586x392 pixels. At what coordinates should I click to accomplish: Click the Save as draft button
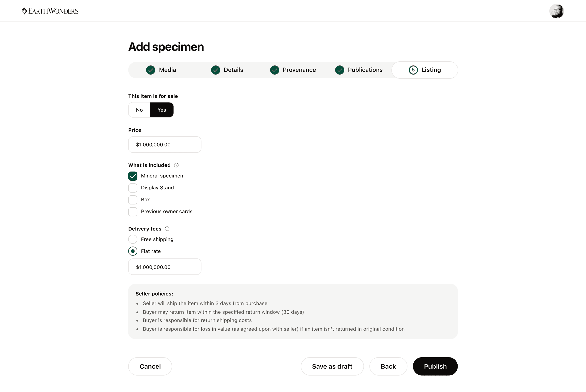(x=332, y=366)
